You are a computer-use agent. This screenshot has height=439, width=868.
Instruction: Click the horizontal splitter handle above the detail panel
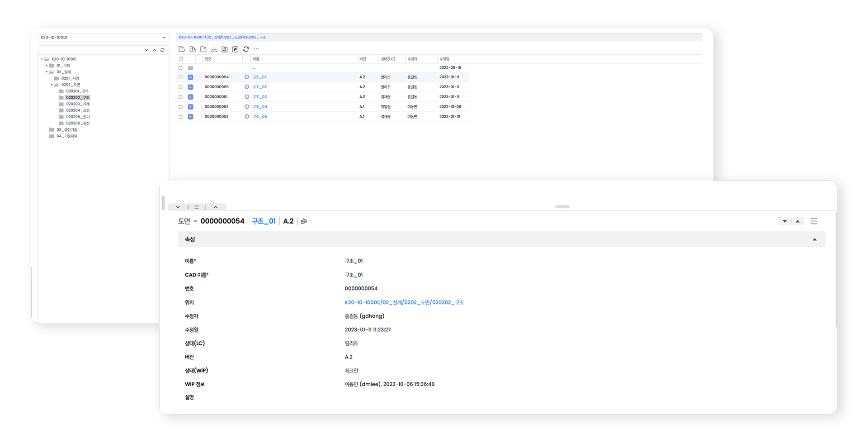(562, 207)
